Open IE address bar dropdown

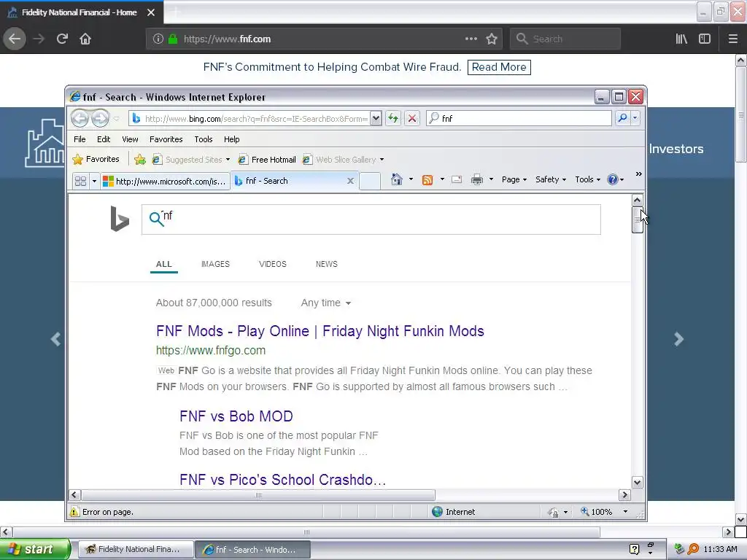[376, 118]
